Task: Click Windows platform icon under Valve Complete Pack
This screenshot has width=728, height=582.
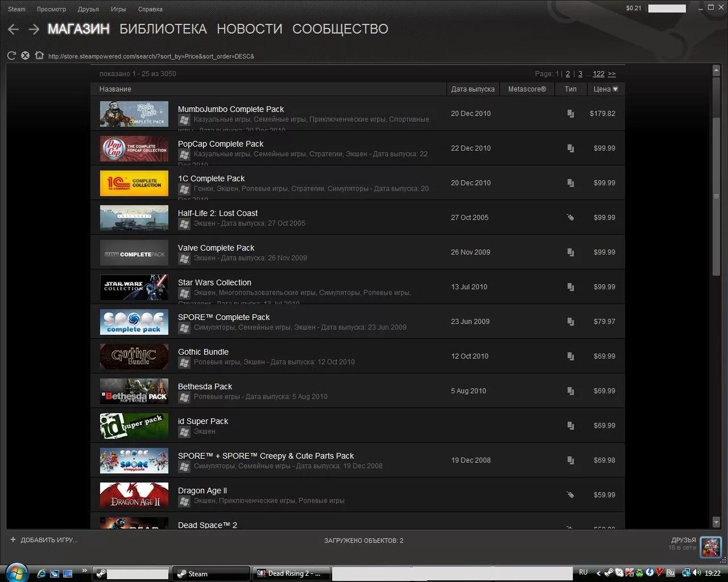Action: (184, 259)
